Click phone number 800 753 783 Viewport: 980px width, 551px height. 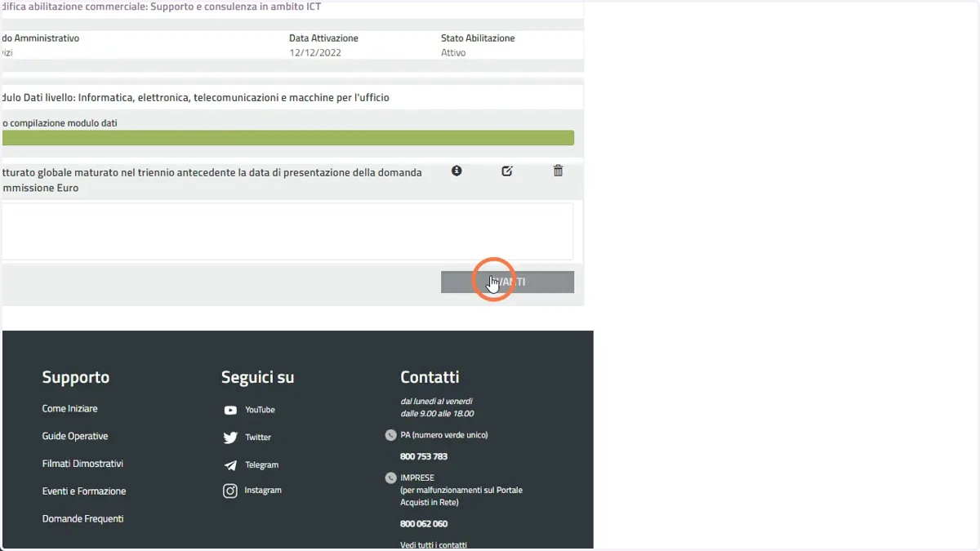424,456
